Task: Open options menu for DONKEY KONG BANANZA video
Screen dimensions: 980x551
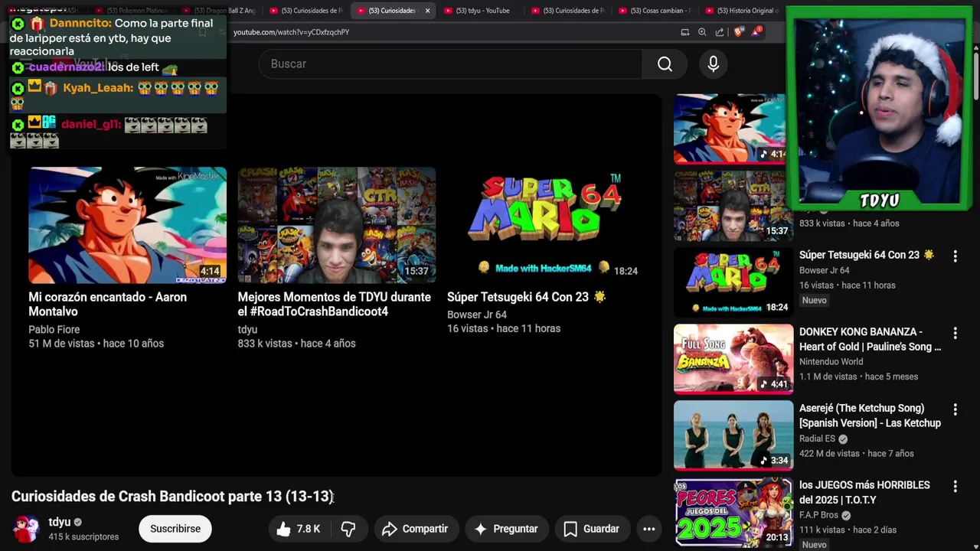Action: [955, 333]
